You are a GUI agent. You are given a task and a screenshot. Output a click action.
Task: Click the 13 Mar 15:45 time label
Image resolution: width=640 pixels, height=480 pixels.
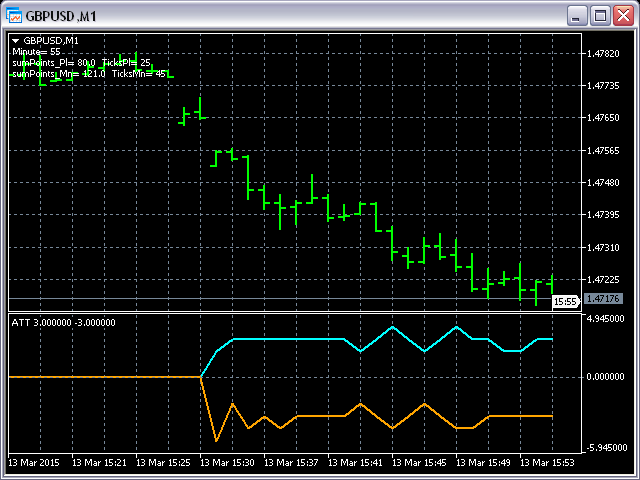point(419,463)
